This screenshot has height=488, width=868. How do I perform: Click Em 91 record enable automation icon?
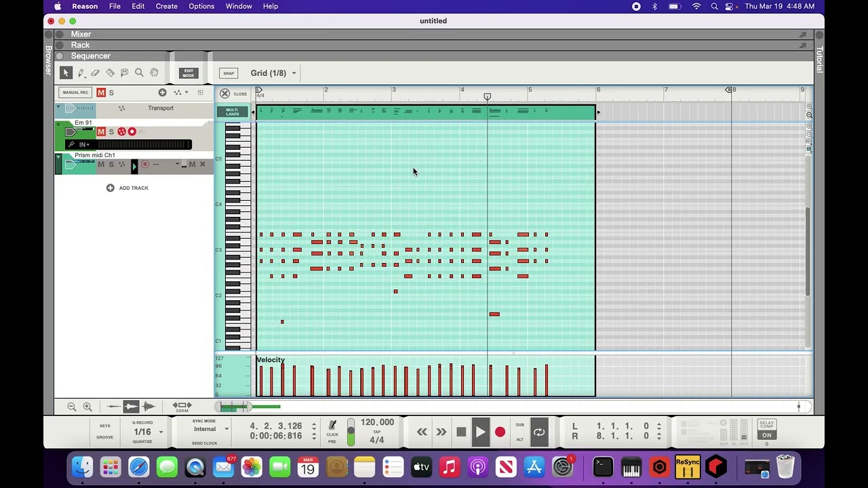point(121,131)
